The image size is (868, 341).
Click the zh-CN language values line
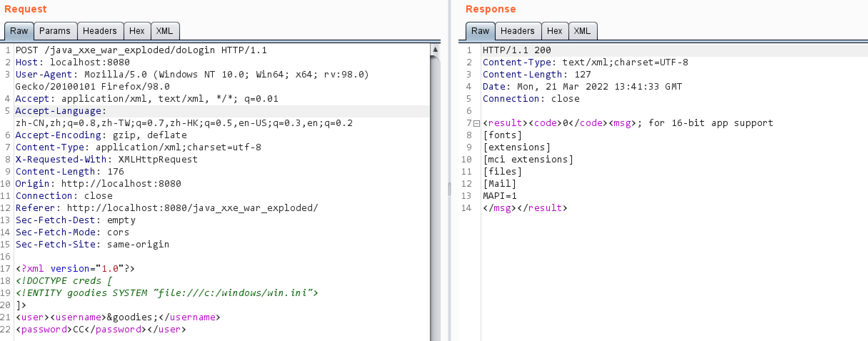184,123
